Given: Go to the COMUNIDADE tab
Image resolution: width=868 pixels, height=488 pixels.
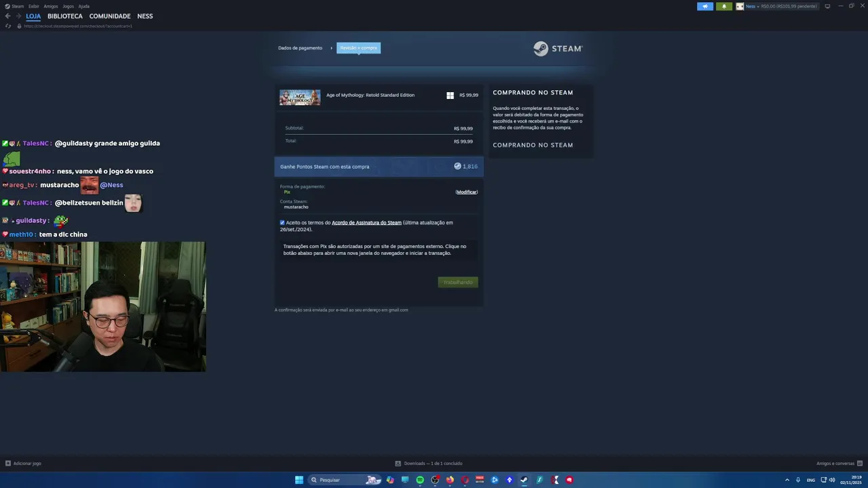Looking at the screenshot, I should pos(110,16).
